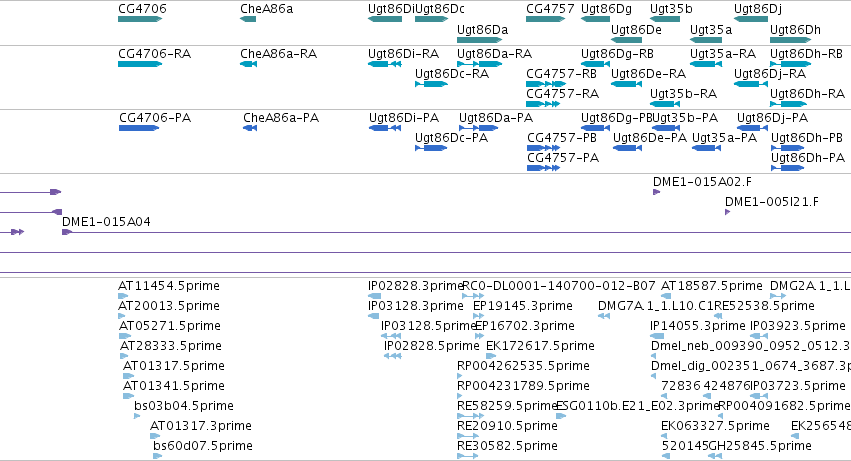
Task: Select protein Ugt35a-PA
Action: [707, 148]
